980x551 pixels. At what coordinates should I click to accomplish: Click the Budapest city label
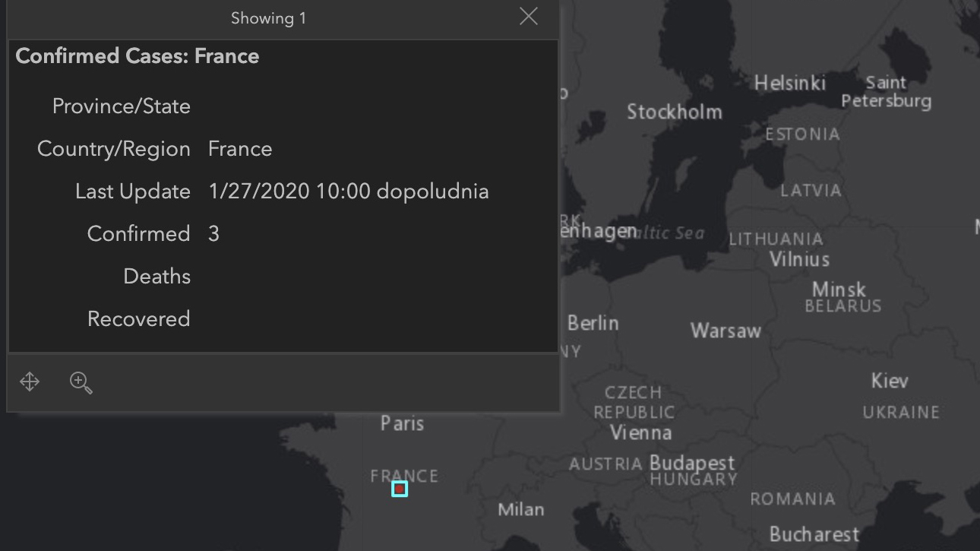tap(692, 462)
